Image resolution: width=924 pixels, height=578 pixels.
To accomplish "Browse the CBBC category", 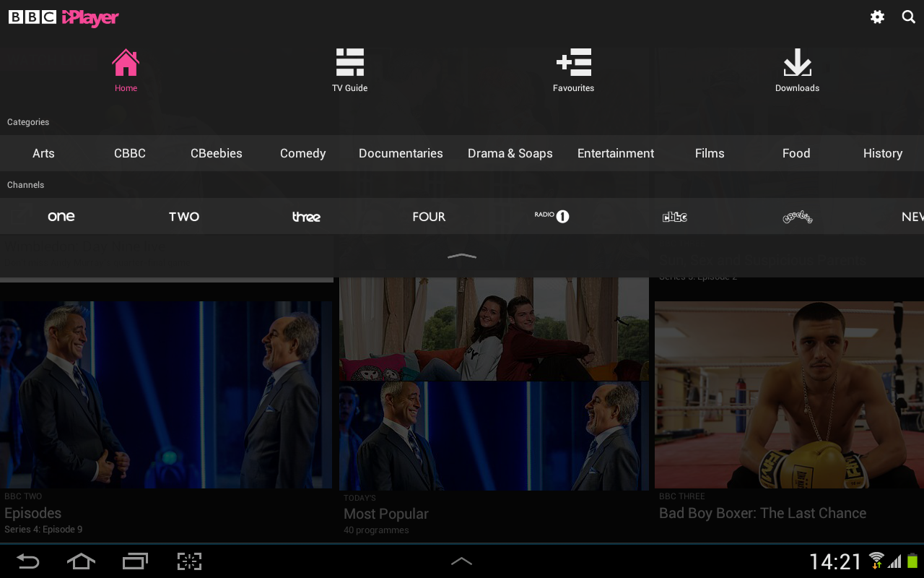I will click(130, 153).
